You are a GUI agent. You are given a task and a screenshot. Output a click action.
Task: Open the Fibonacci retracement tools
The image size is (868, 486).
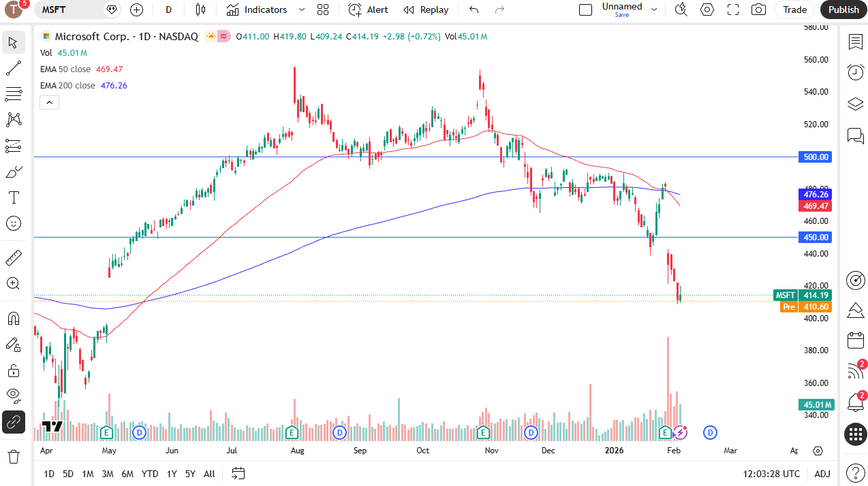click(x=13, y=94)
